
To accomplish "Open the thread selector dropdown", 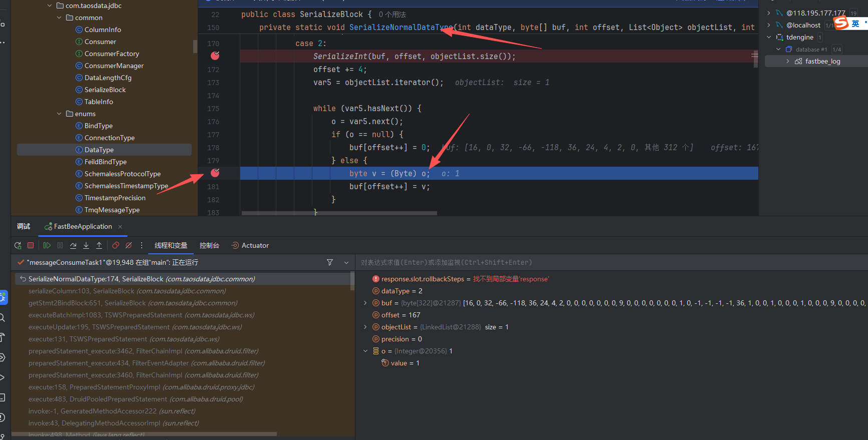I will click(346, 262).
